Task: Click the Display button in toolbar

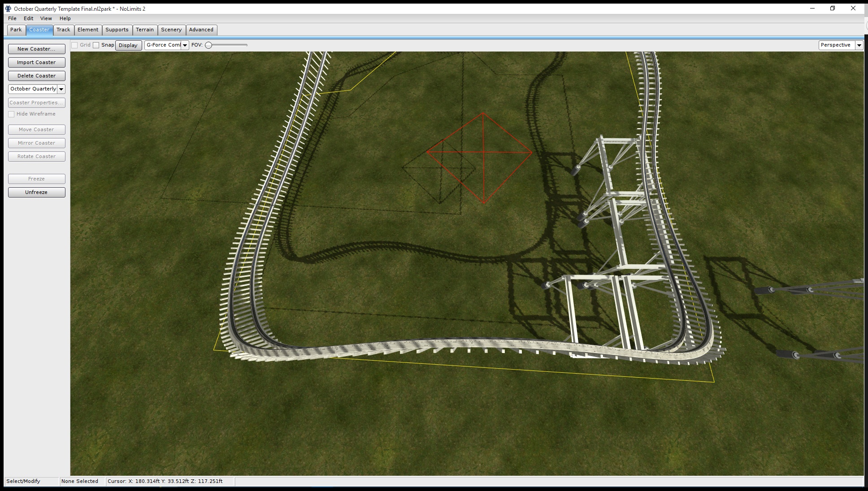Action: [128, 45]
